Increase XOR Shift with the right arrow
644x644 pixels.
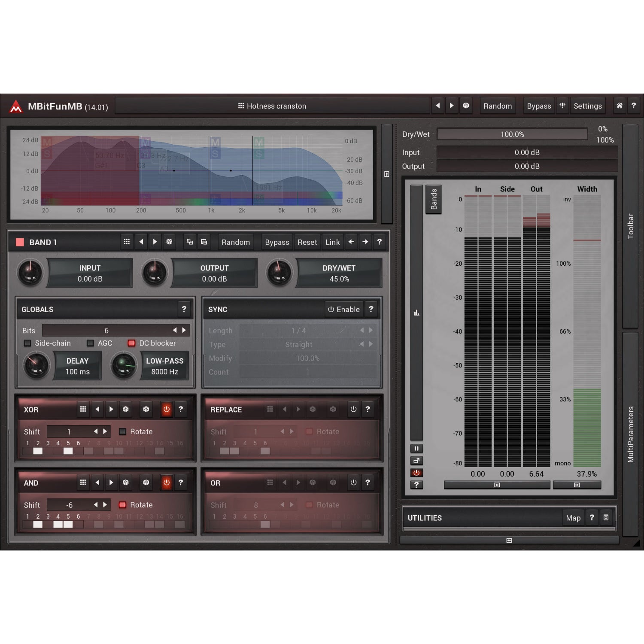pos(105,431)
